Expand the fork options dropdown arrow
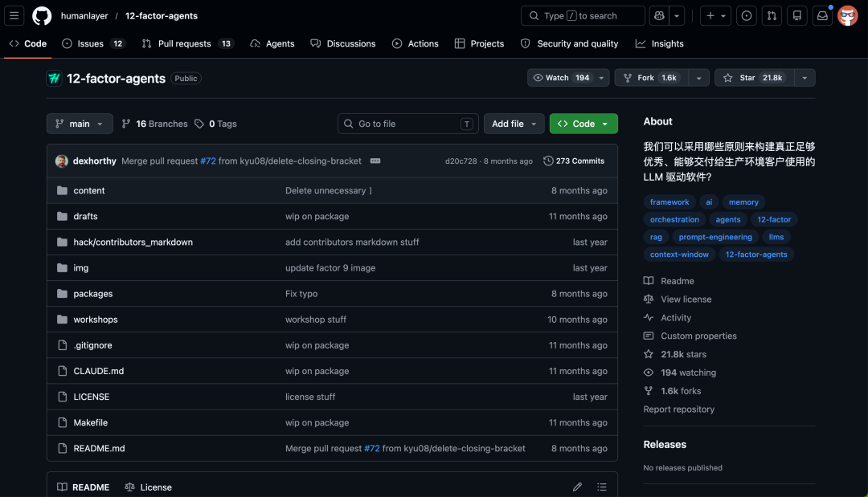The height and width of the screenshot is (497, 868). click(x=698, y=78)
